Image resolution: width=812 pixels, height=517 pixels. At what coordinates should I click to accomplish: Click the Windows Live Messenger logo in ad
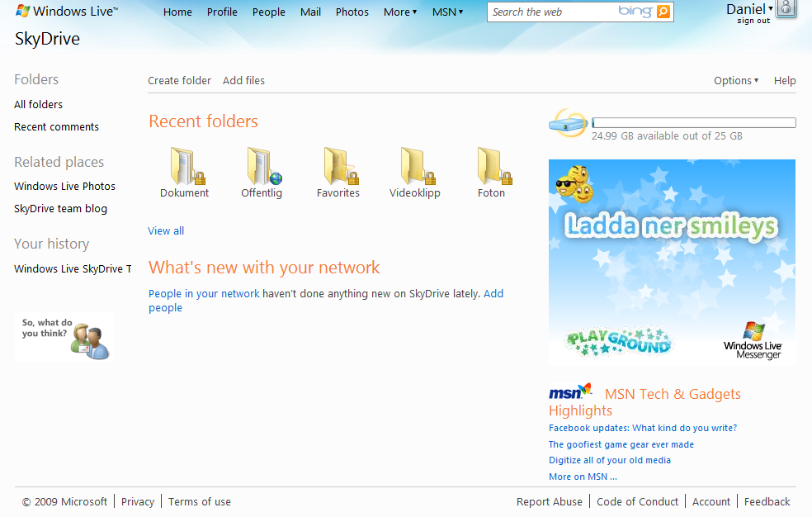[x=753, y=341]
